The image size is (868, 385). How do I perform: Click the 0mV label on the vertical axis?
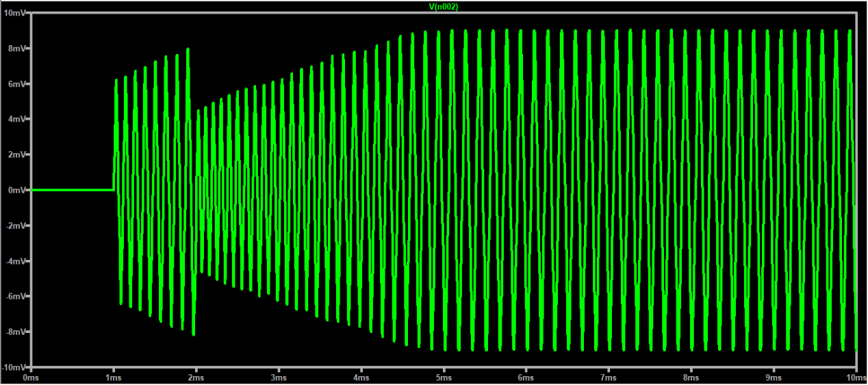tap(16, 190)
